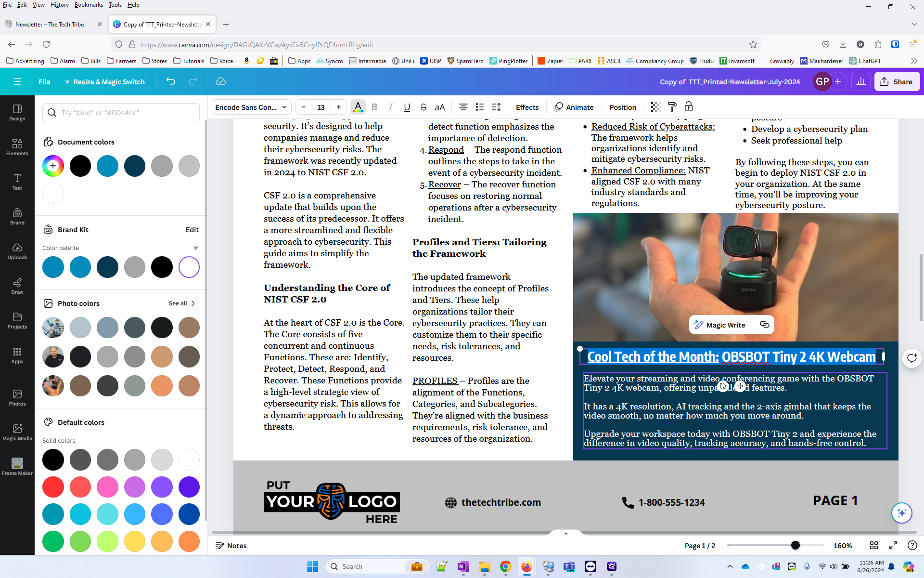Open the Uploads panel
This screenshot has height=578, width=924.
[17, 250]
